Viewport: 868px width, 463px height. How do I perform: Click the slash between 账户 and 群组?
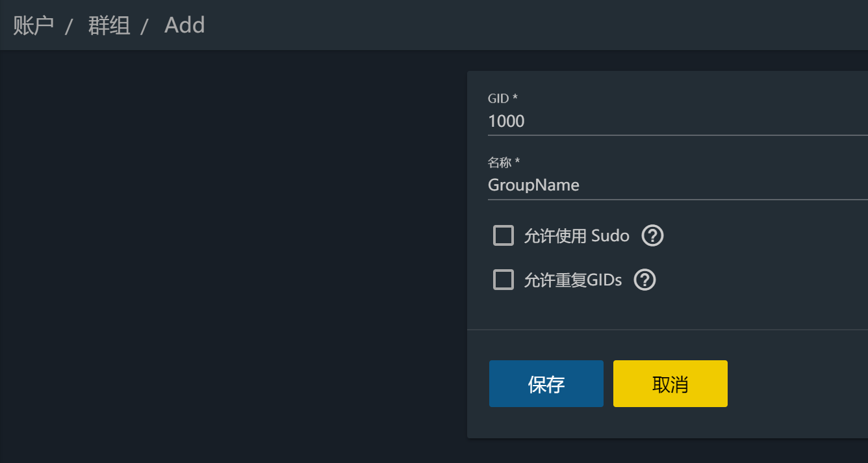69,26
